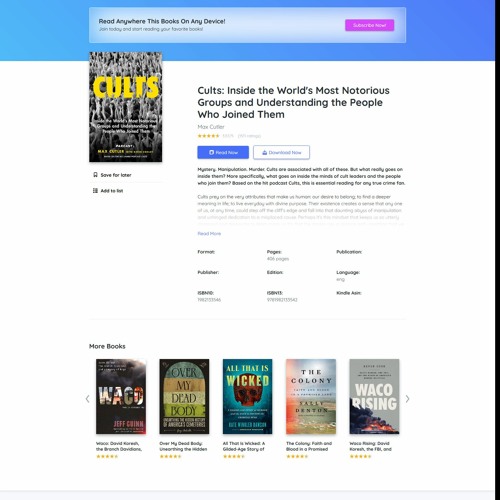Click the Read Now button
Viewport: 500px width, 500px height.
point(223,152)
